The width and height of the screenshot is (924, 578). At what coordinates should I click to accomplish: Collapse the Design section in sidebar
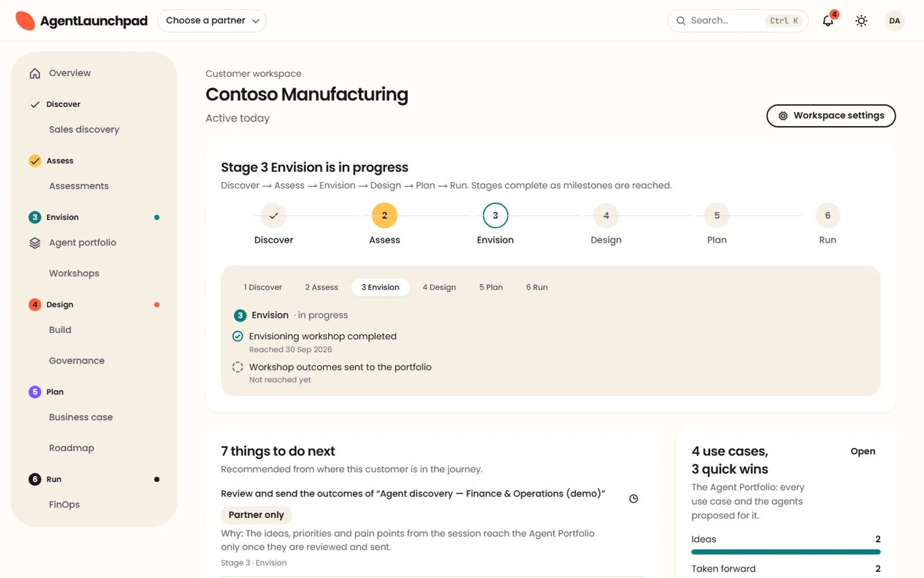pyautogui.click(x=94, y=305)
